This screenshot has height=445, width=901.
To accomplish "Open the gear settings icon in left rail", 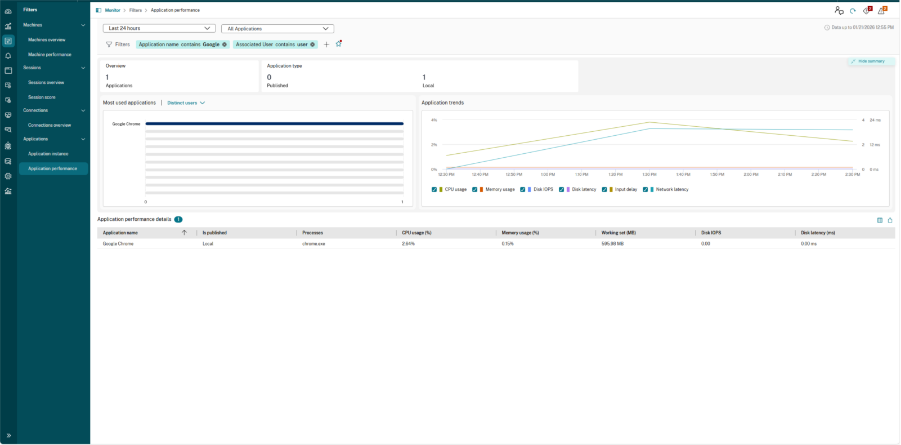I will [x=8, y=176].
